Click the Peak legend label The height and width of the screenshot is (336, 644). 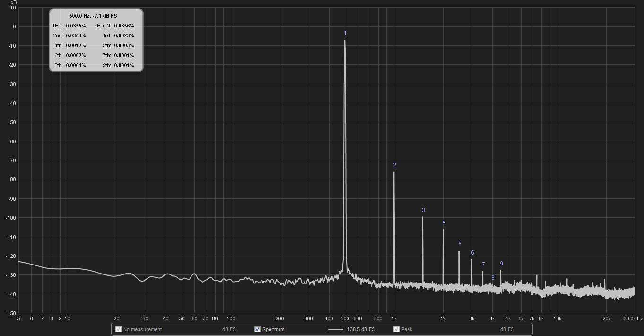click(406, 329)
